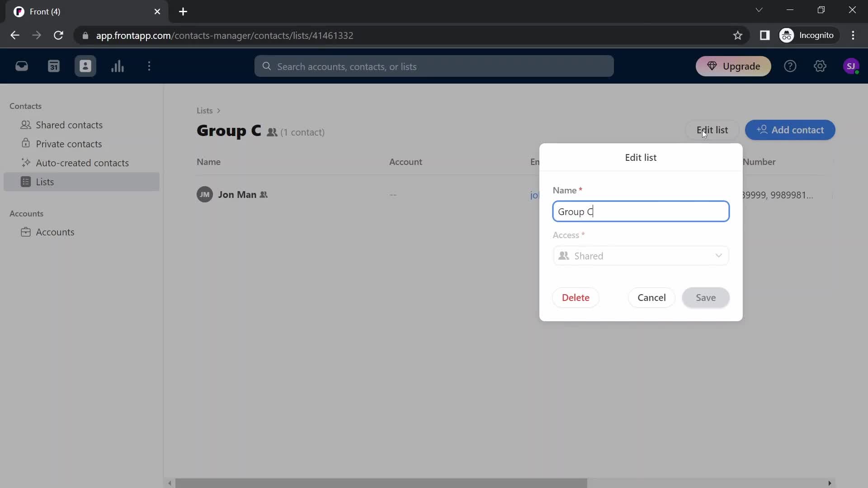Click the Cancel link in Edit list
868x488 pixels.
pos(651,297)
